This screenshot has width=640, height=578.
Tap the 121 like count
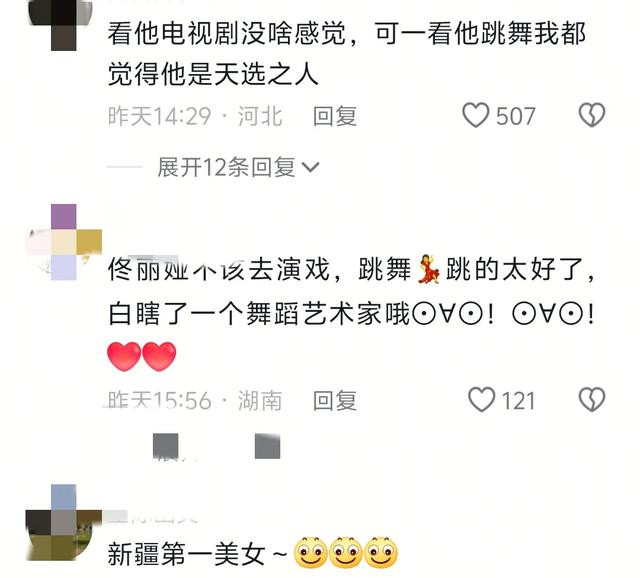tap(518, 401)
